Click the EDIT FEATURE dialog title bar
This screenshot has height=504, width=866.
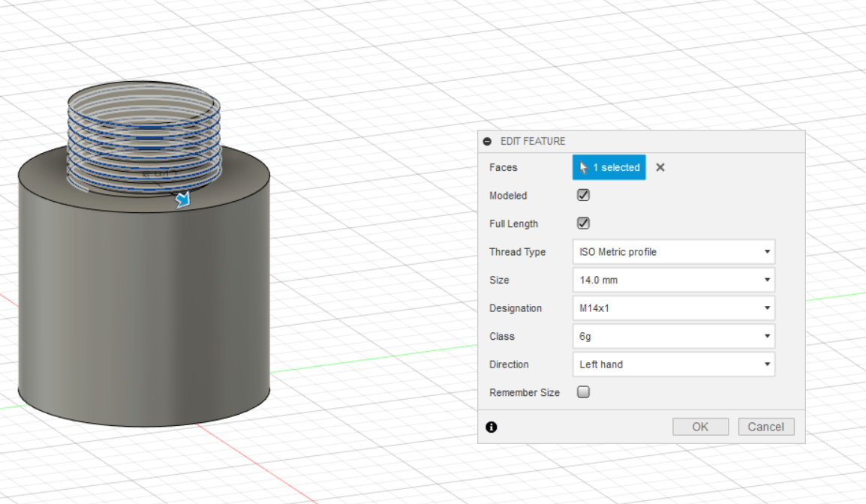(x=641, y=141)
